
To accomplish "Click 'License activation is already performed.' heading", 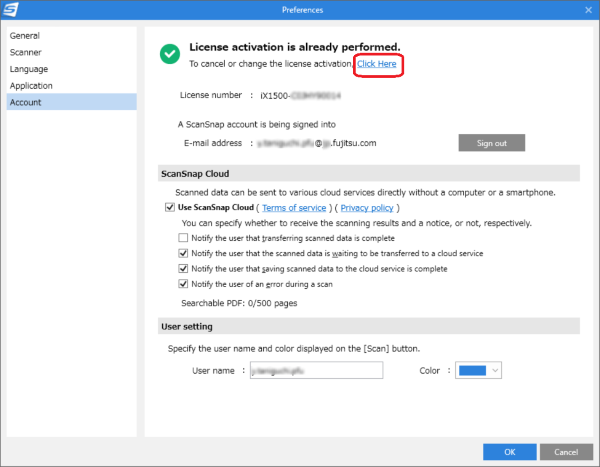I will pyautogui.click(x=295, y=47).
